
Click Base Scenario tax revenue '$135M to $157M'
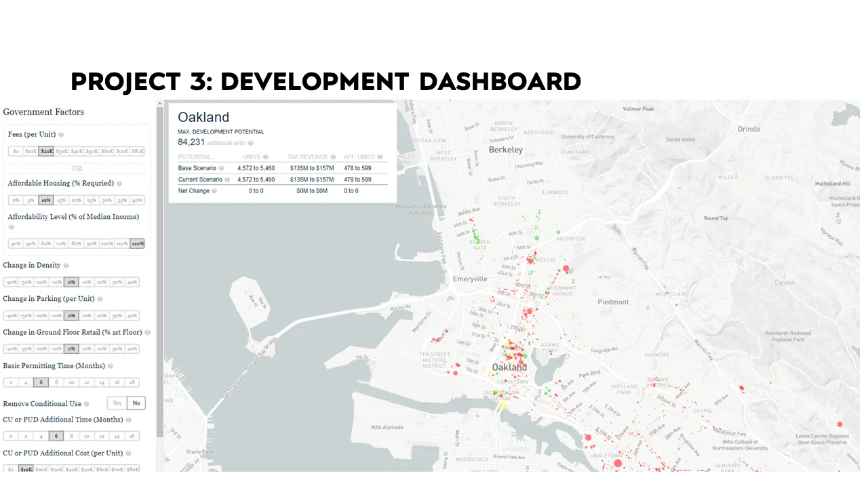[312, 168]
